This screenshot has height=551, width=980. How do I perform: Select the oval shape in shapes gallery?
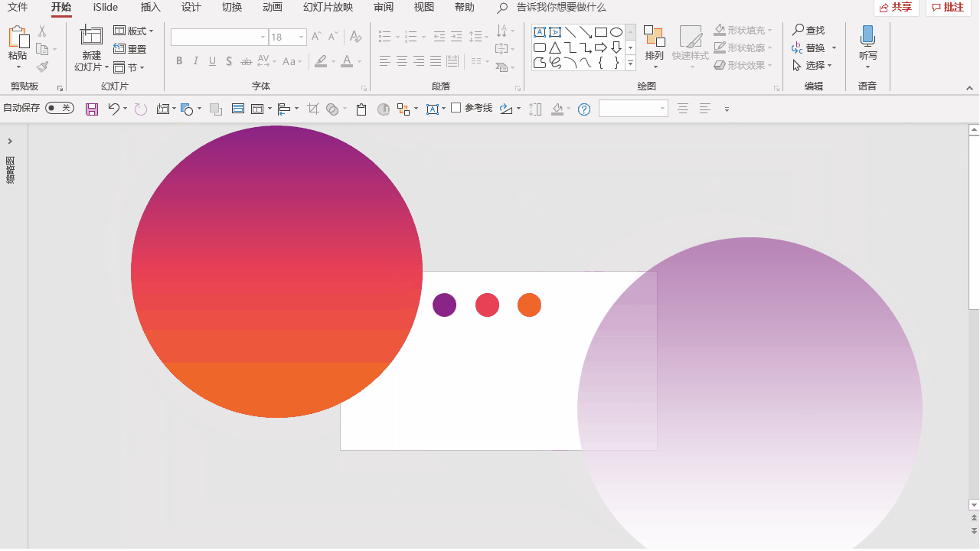point(616,32)
